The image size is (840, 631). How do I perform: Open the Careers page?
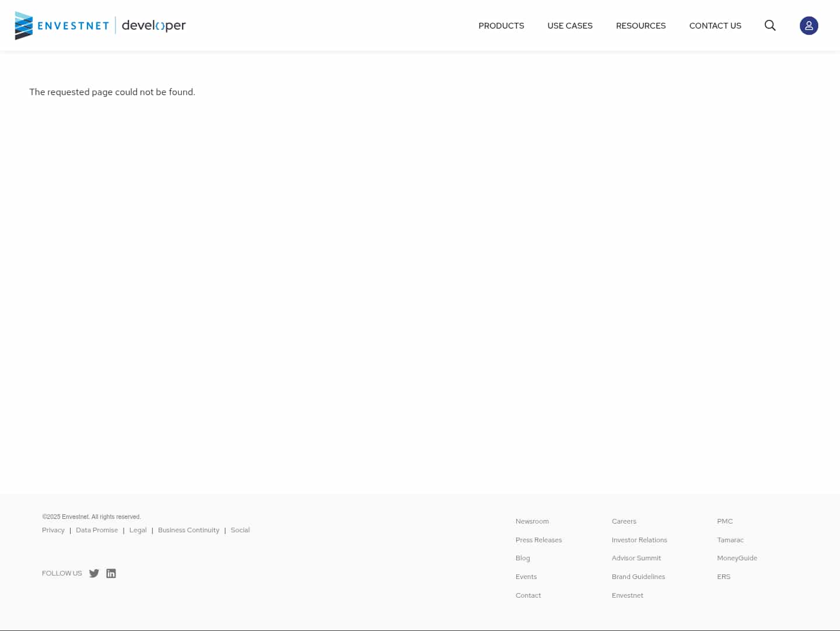pyautogui.click(x=624, y=521)
